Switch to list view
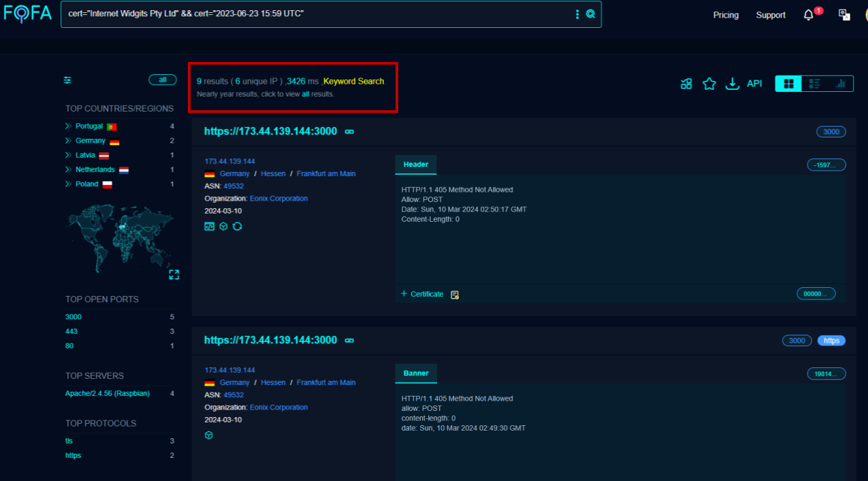Image resolution: width=868 pixels, height=481 pixels. [x=814, y=84]
